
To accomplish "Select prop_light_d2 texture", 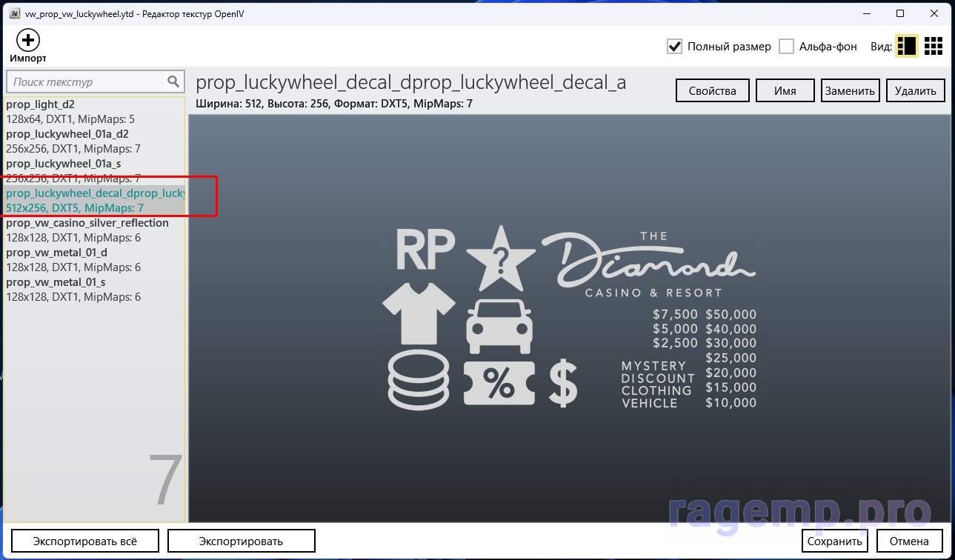I will click(94, 112).
